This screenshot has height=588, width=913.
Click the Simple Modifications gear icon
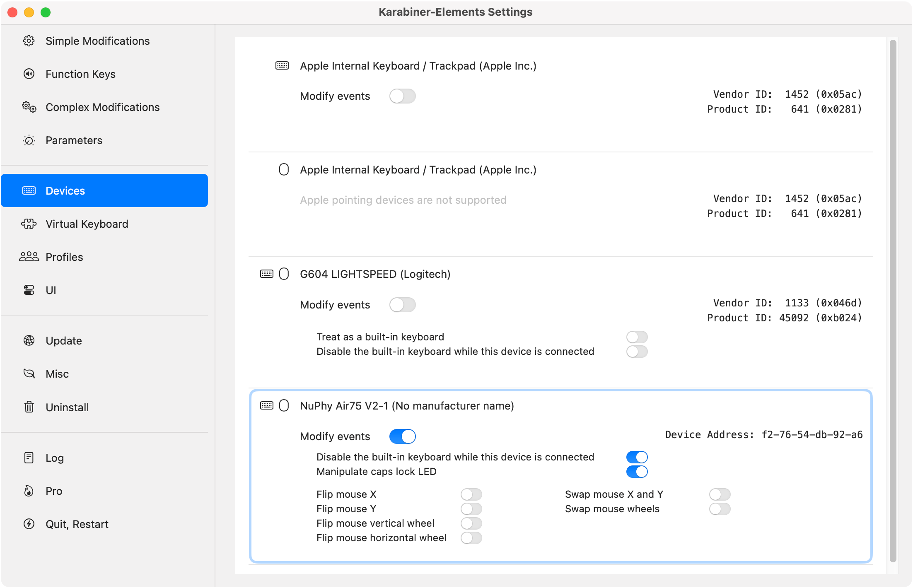click(x=29, y=41)
